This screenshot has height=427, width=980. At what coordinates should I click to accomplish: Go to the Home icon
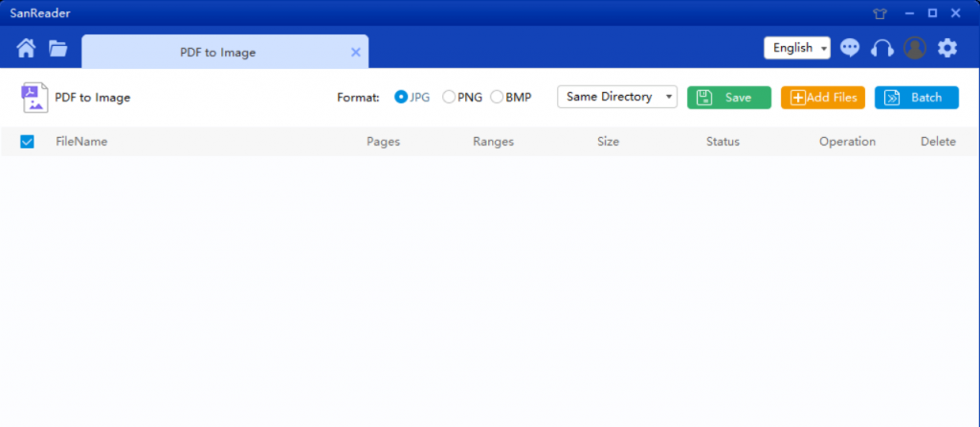click(26, 48)
